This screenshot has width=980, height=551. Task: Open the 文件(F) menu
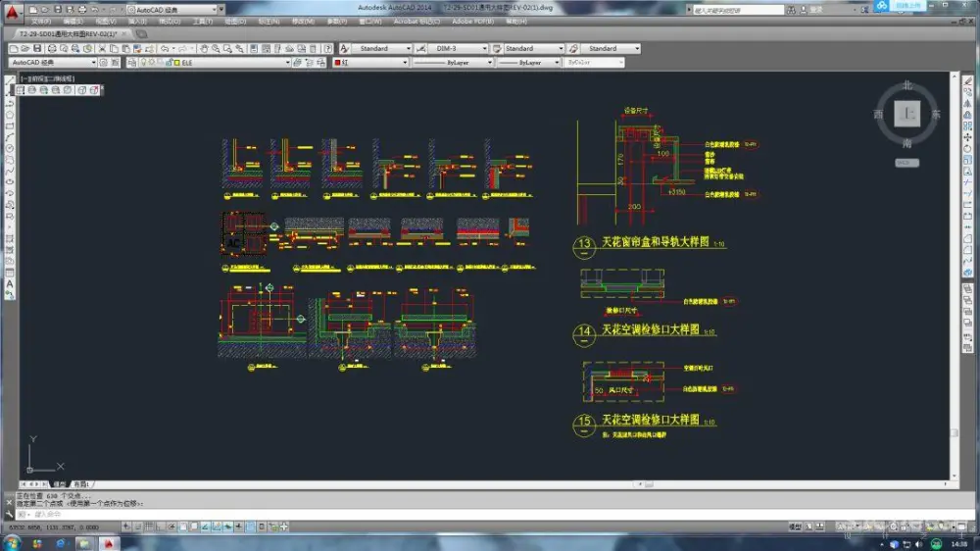(x=42, y=21)
